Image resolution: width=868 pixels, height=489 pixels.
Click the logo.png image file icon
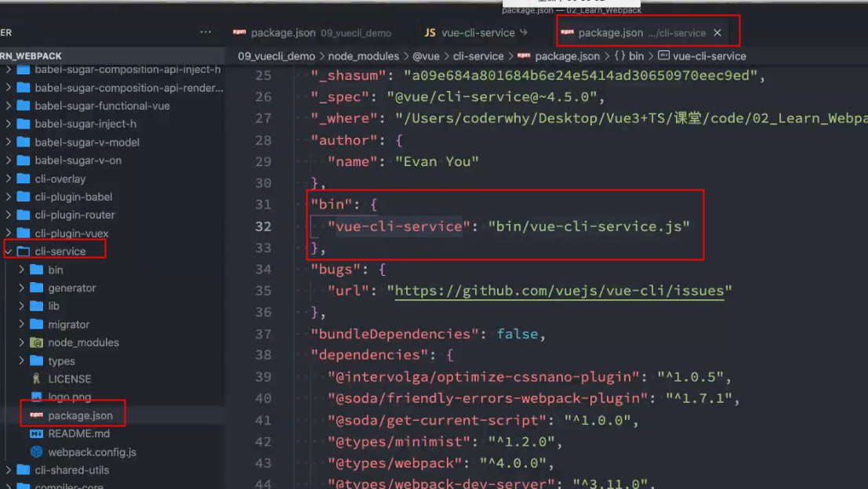pos(37,397)
